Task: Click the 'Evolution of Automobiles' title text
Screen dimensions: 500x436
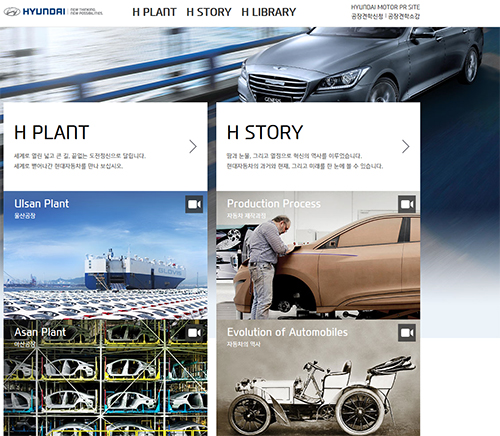Action: pos(287,332)
